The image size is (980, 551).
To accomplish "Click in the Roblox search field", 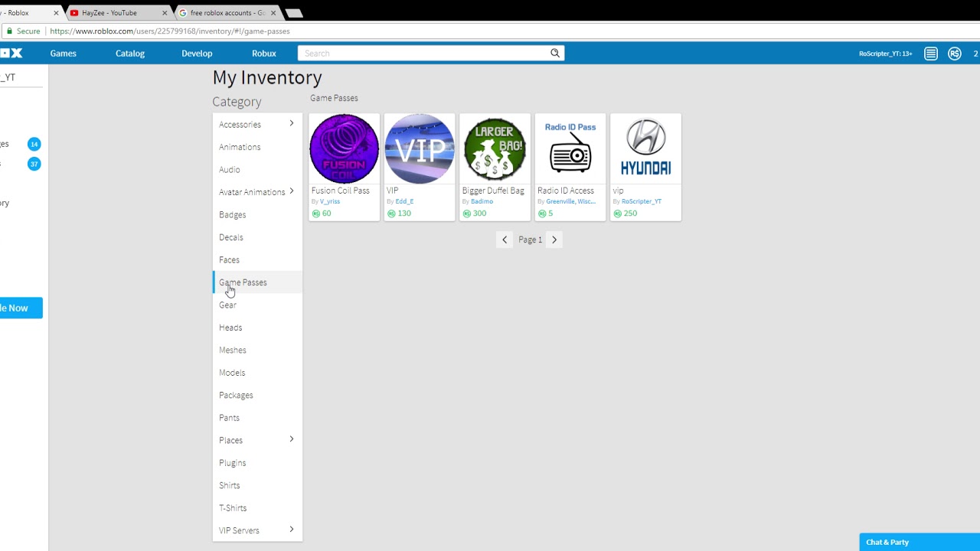I will (423, 53).
